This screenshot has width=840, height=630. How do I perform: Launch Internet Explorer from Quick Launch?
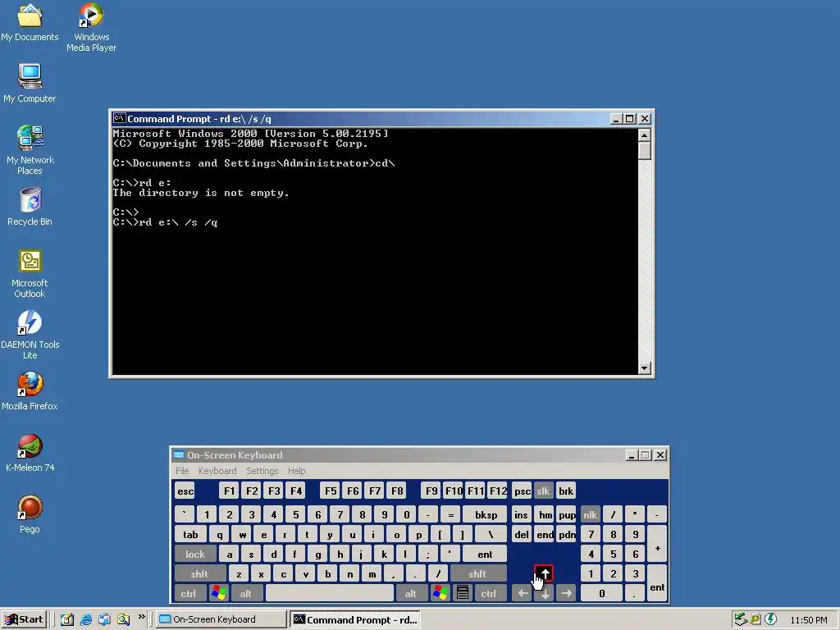(x=85, y=619)
